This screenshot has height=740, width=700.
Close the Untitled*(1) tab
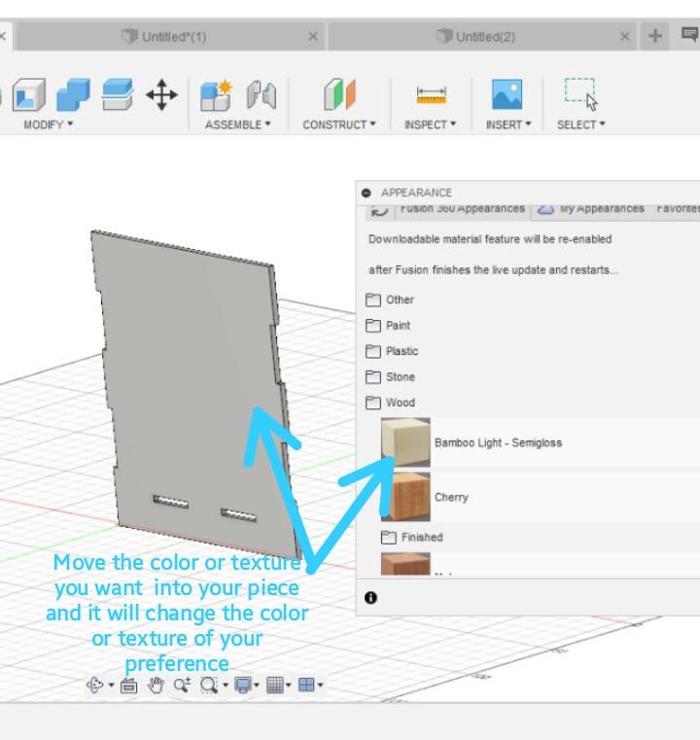click(313, 36)
